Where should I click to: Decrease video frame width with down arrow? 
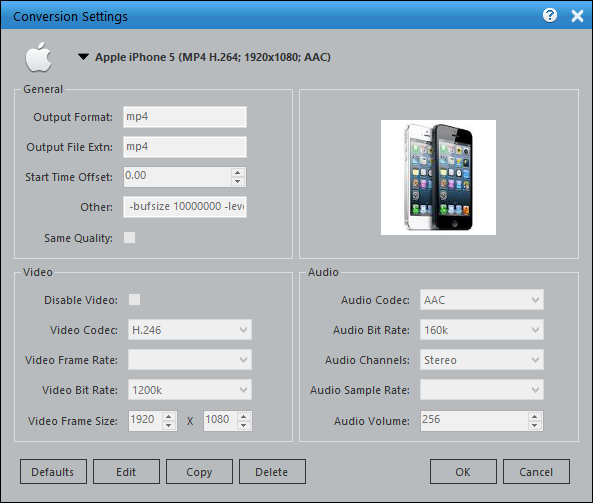tap(169, 425)
